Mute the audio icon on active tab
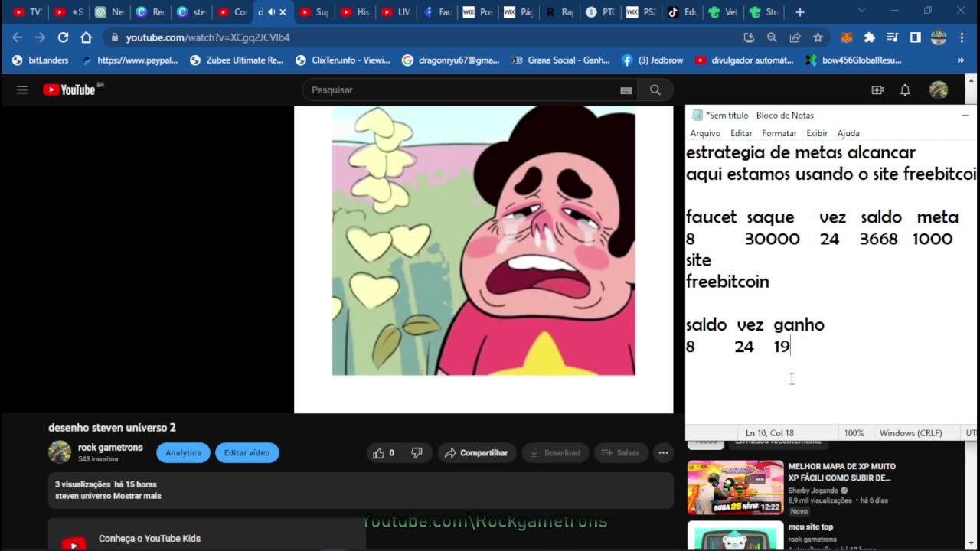 coord(271,12)
